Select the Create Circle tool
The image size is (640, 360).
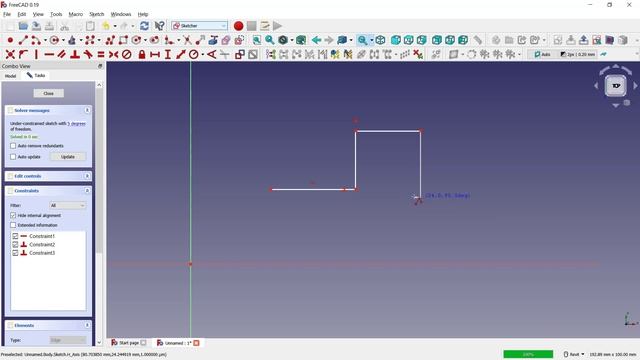point(54,40)
